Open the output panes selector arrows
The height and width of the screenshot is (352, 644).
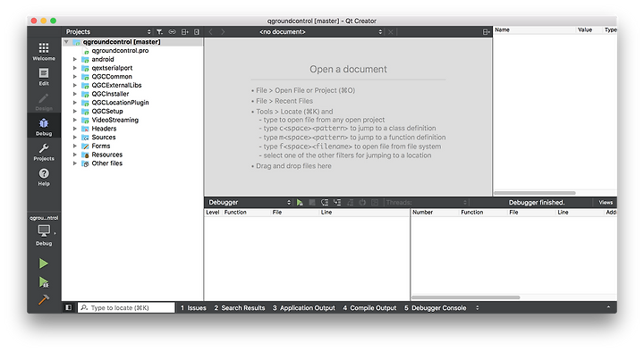478,307
